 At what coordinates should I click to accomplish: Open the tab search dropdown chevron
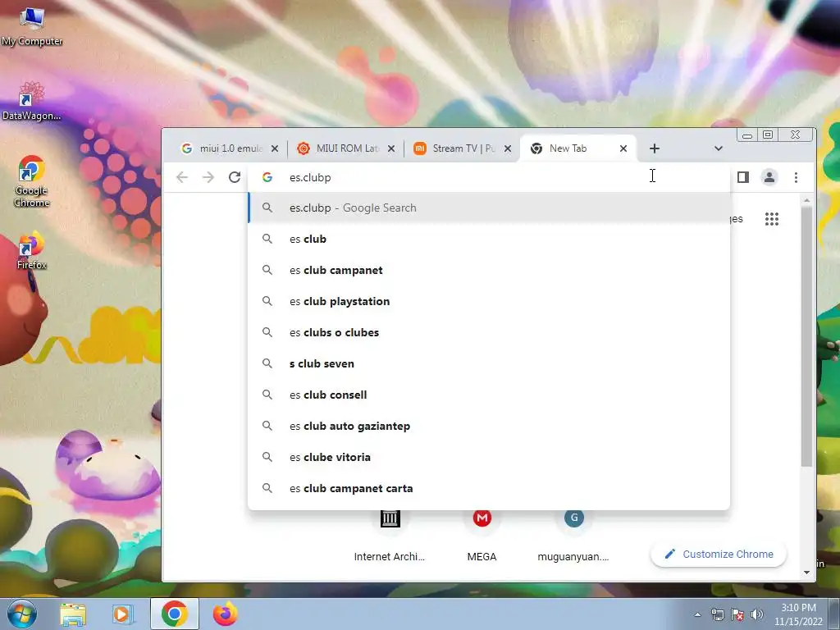point(719,148)
